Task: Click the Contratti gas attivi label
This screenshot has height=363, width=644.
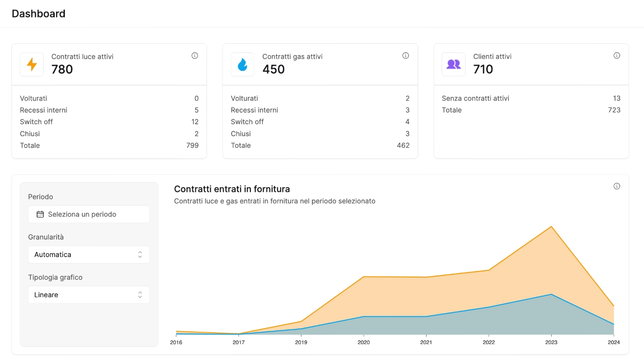Action: 293,57
